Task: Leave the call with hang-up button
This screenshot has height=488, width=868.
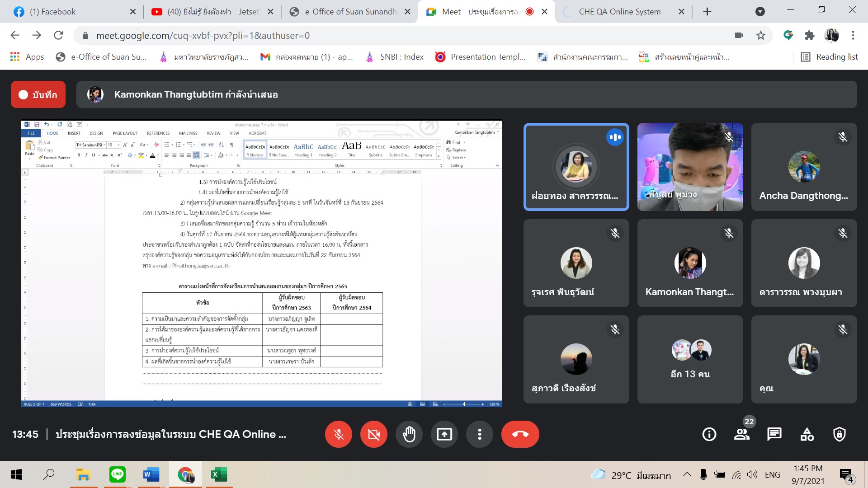Action: [x=520, y=434]
